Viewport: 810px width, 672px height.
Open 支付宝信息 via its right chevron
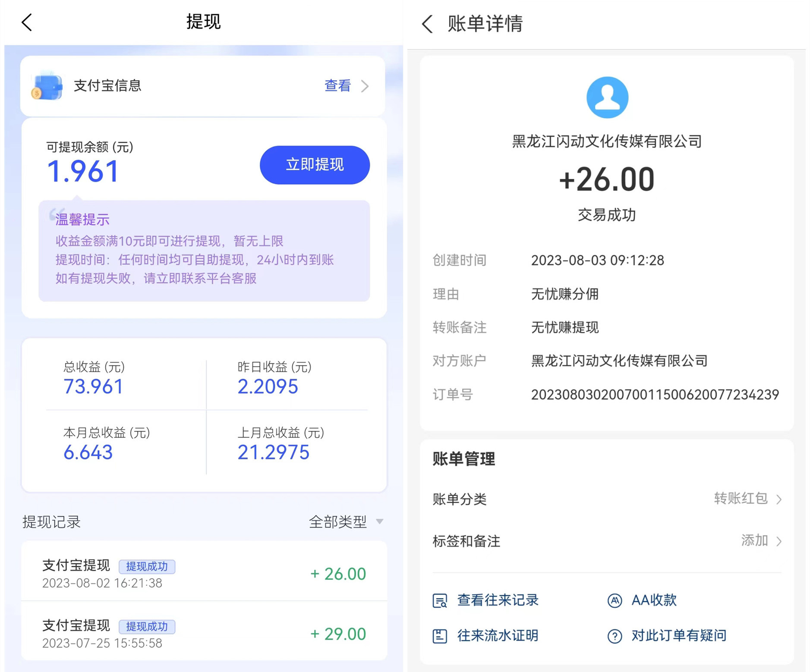click(366, 86)
